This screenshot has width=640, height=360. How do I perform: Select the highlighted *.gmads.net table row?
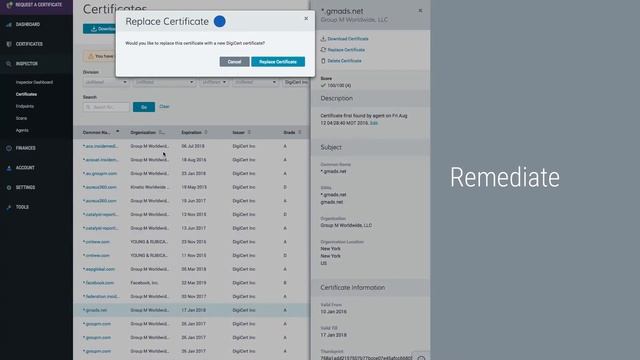click(x=191, y=310)
